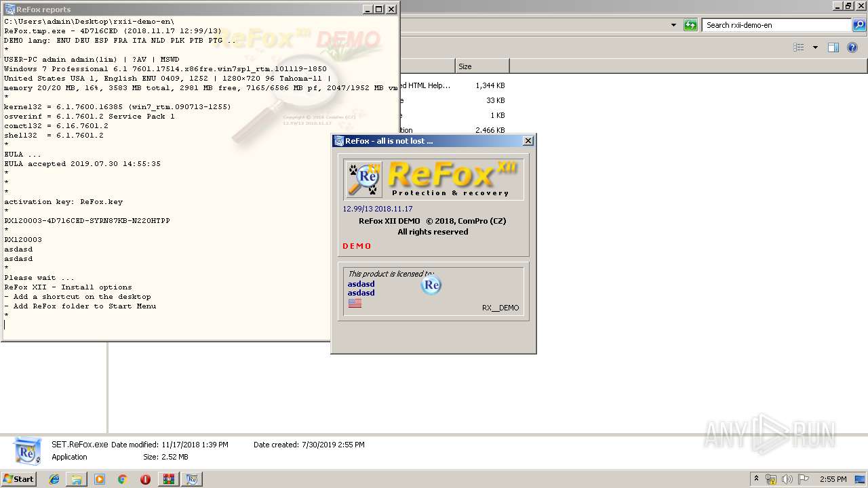Image resolution: width=868 pixels, height=488 pixels.
Task: Open the Explorer address bar history dropdown
Action: click(673, 25)
